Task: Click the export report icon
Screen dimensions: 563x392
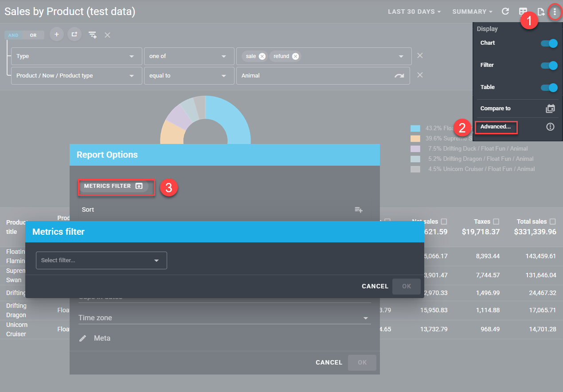Action: [541, 12]
